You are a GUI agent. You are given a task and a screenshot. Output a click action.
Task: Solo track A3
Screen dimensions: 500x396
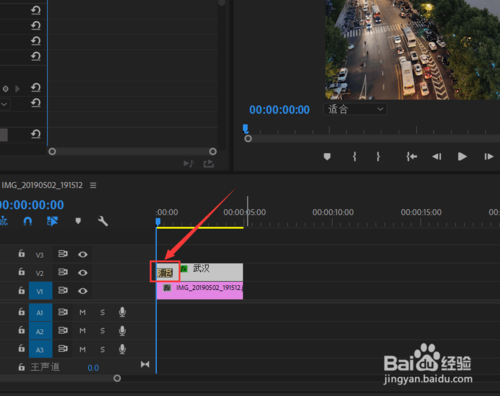coord(103,349)
